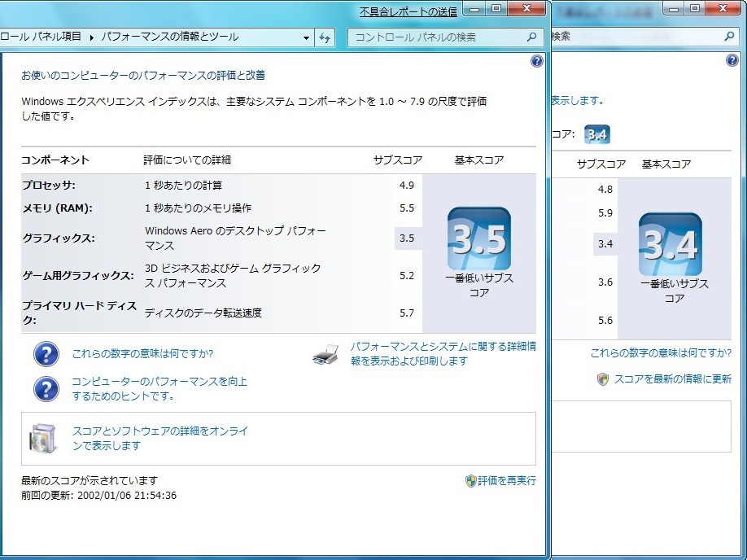Screen dimensions: 747x560
Task: Click the help icon in front window
Action: pyautogui.click(x=536, y=61)
